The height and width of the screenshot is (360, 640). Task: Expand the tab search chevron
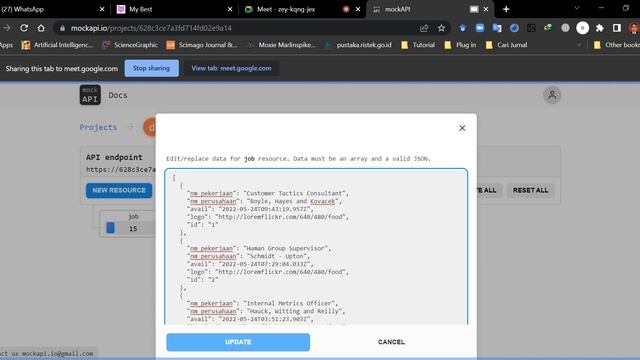pyautogui.click(x=577, y=8)
